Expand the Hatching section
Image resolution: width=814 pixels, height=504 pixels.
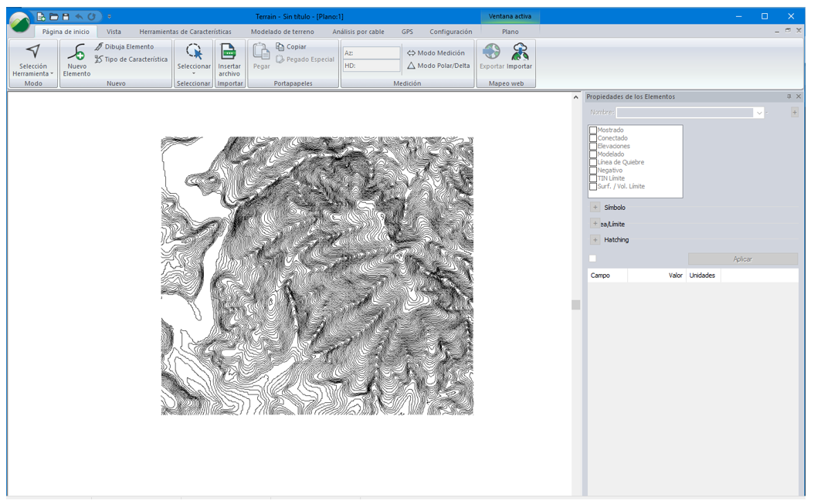(595, 240)
